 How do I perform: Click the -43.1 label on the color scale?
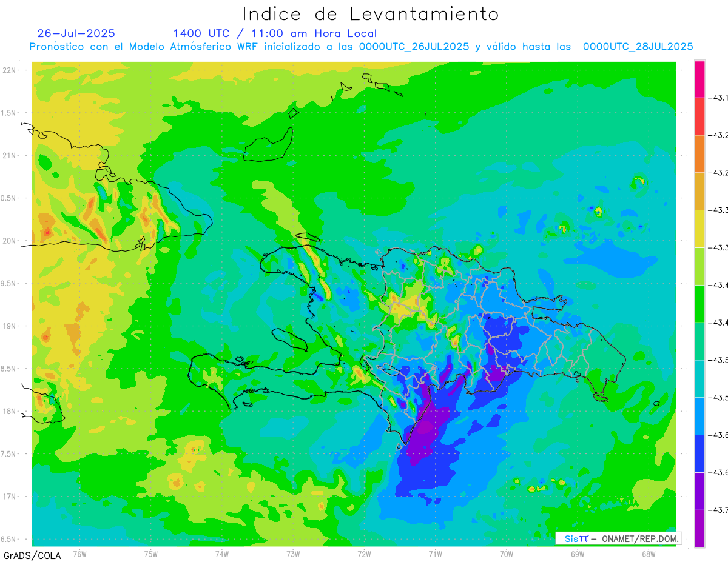tap(718, 98)
